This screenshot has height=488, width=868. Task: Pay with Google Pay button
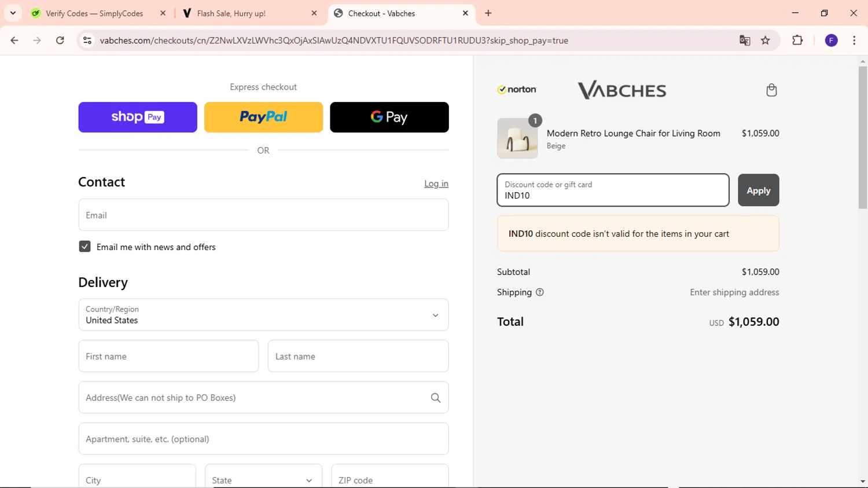click(x=389, y=118)
